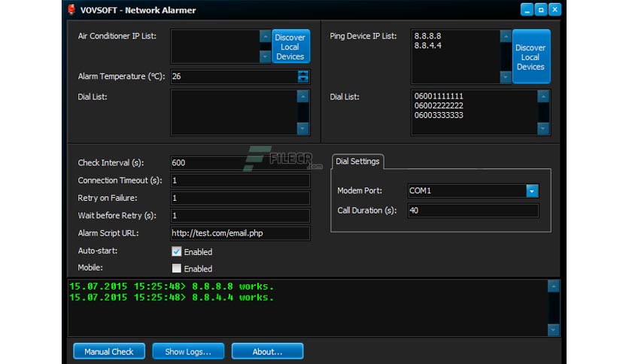Uncheck Auto-start Enabled checkbox
Image resolution: width=629 pixels, height=364 pixels.
[177, 252]
